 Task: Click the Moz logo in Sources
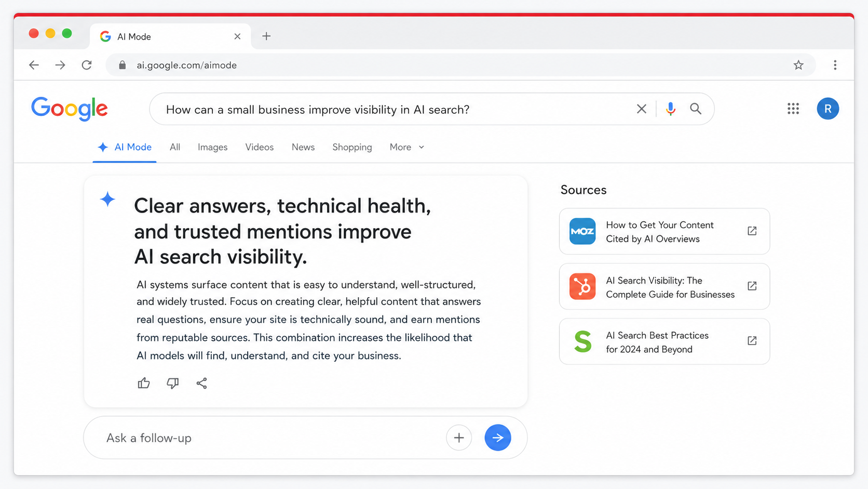(x=582, y=231)
